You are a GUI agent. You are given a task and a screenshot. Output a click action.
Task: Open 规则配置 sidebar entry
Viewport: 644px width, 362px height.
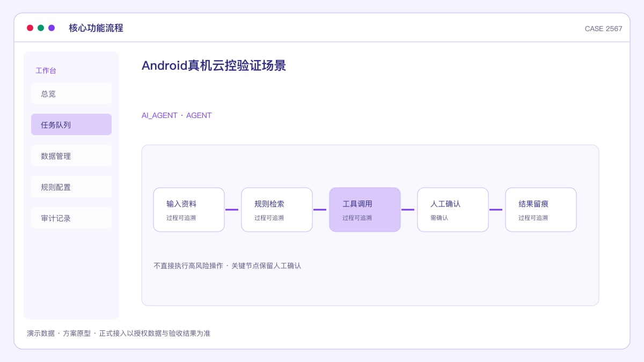(71, 187)
